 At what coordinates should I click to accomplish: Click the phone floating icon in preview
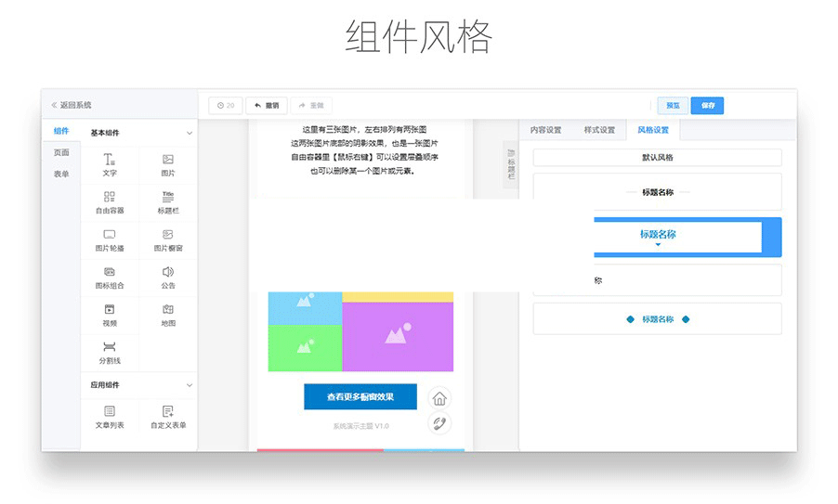click(439, 423)
